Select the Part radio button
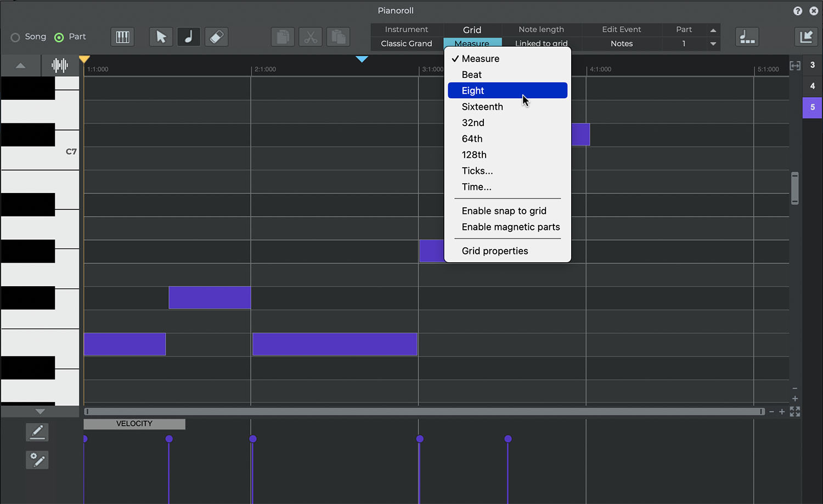823x504 pixels. pos(59,37)
